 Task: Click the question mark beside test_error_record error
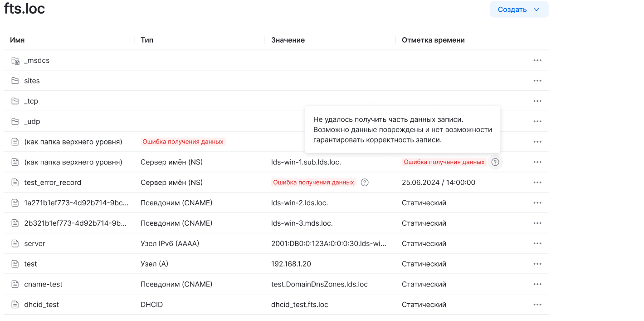coord(365,182)
